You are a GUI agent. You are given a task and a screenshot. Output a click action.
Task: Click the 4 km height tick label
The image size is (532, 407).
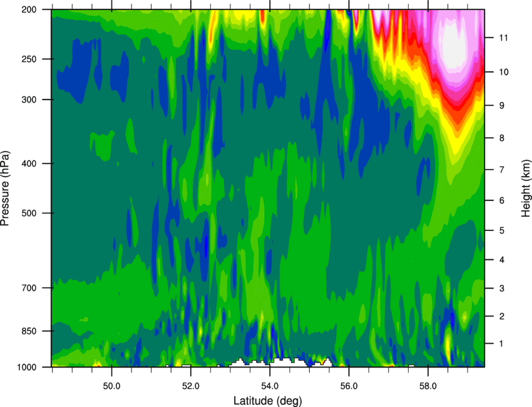(x=502, y=260)
